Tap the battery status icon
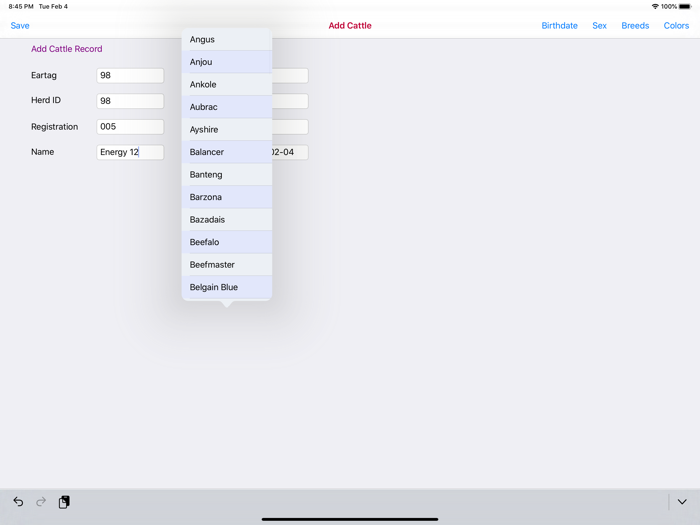This screenshot has height=525, width=700. [685, 6]
